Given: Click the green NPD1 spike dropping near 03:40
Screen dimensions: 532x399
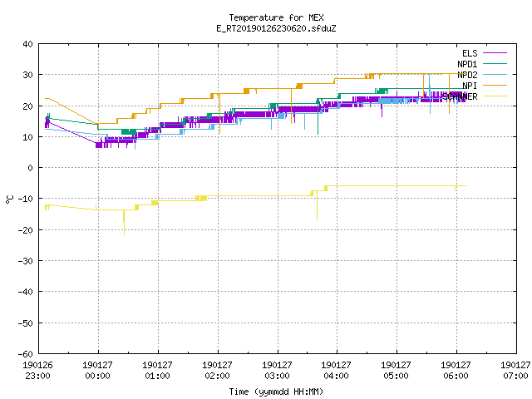Looking at the screenshot, I should (318, 118).
